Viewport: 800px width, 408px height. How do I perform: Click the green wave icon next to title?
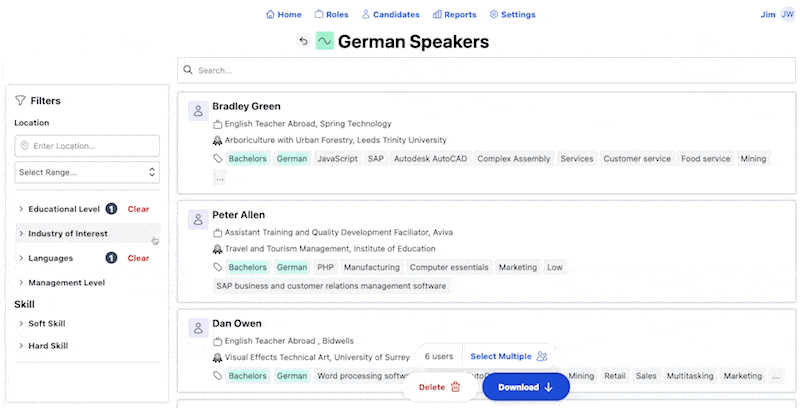point(325,41)
